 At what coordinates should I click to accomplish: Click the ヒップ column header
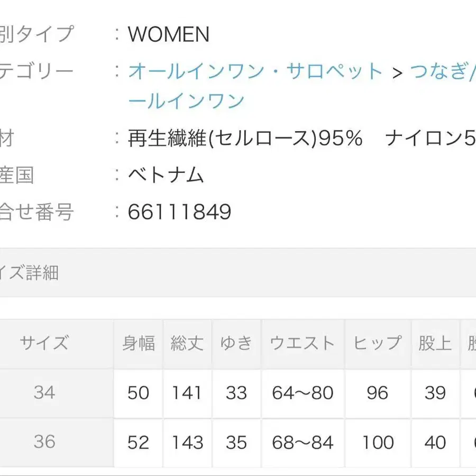point(378,343)
